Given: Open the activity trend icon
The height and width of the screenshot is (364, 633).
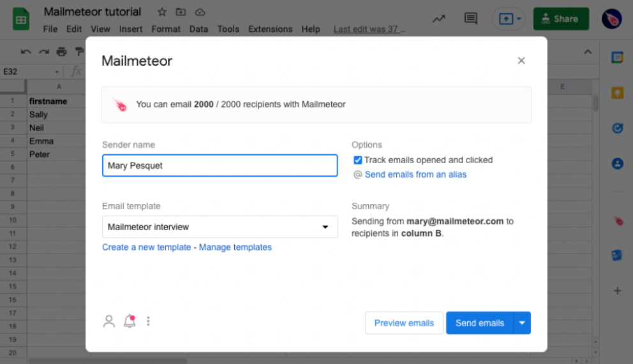Looking at the screenshot, I should click(439, 18).
